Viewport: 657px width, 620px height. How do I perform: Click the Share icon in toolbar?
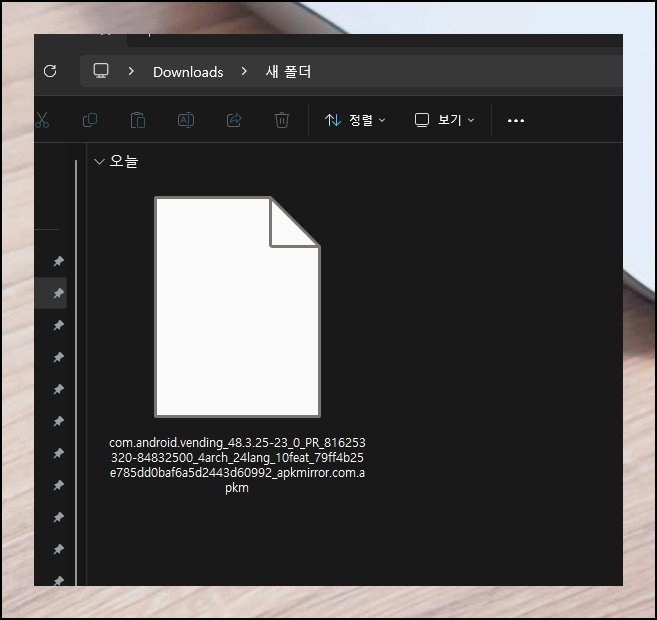pyautogui.click(x=234, y=120)
